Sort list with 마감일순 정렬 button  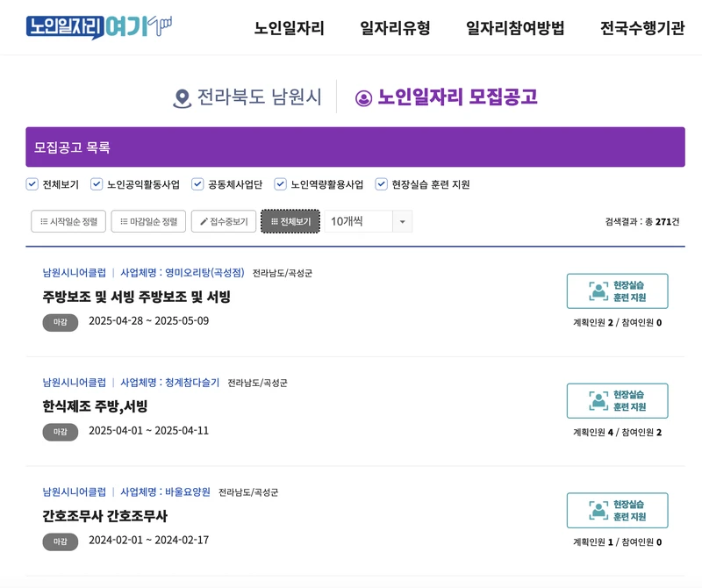point(148,221)
